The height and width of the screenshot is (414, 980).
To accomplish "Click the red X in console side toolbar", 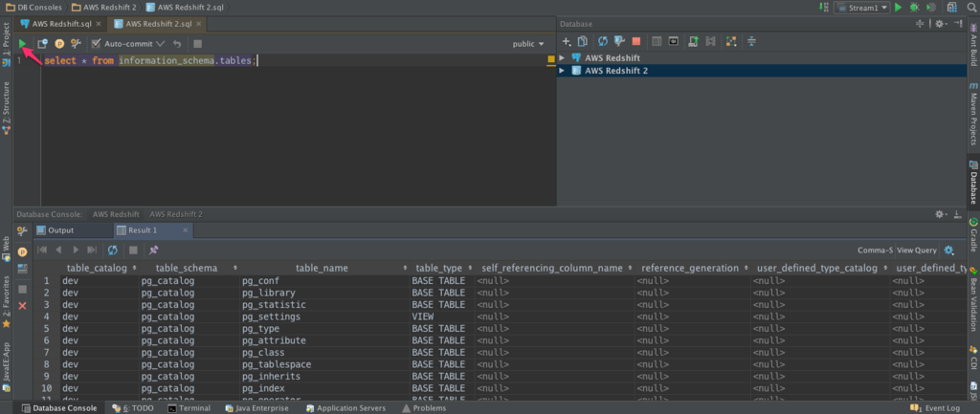I will coord(23,305).
